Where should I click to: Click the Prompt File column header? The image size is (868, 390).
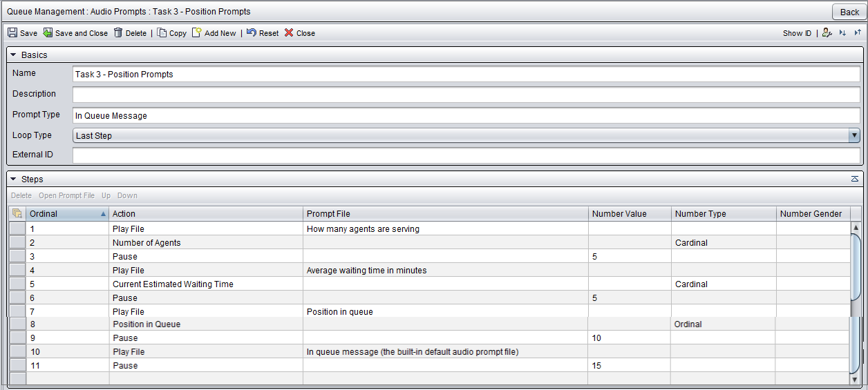click(446, 214)
